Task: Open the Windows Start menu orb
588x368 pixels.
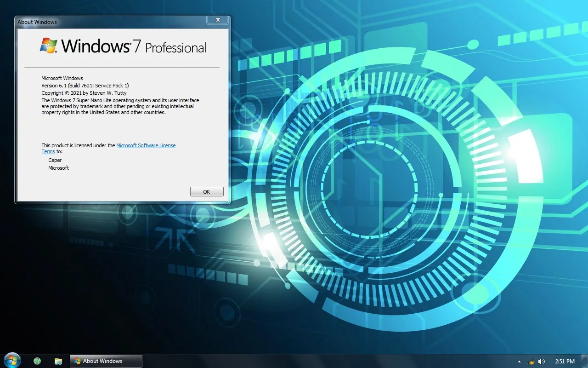Action: [x=12, y=361]
